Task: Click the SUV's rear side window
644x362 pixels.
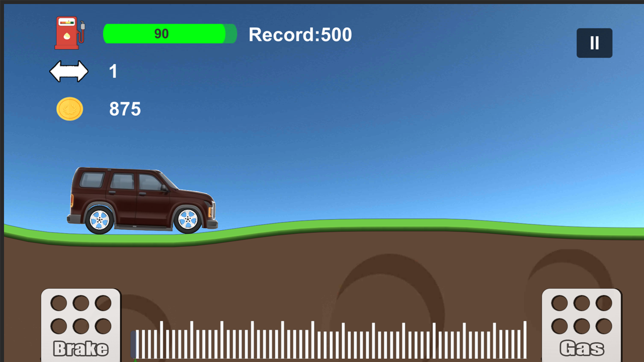Action: pyautogui.click(x=92, y=180)
